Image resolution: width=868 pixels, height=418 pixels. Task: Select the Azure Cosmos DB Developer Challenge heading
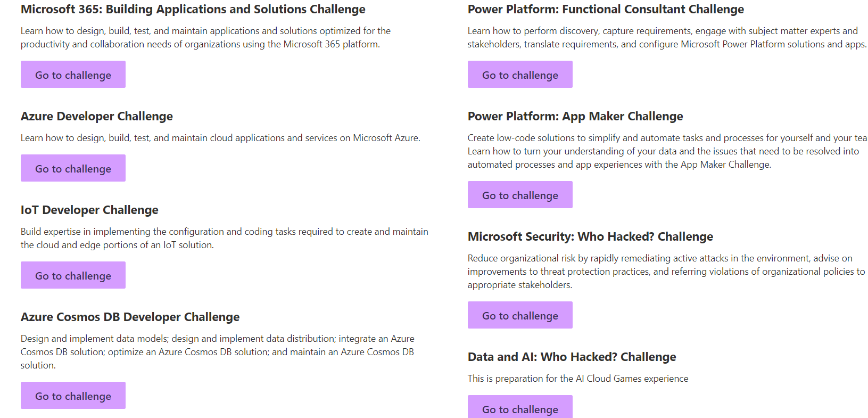coord(130,317)
